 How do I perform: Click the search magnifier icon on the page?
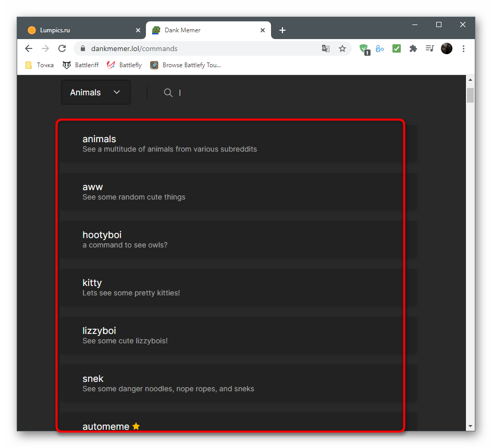tap(168, 93)
